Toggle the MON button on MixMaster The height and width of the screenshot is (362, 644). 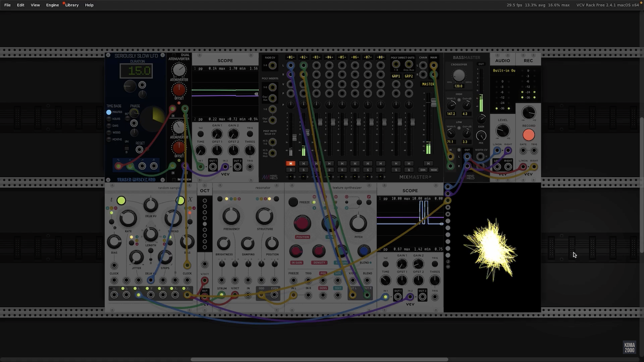point(434,170)
